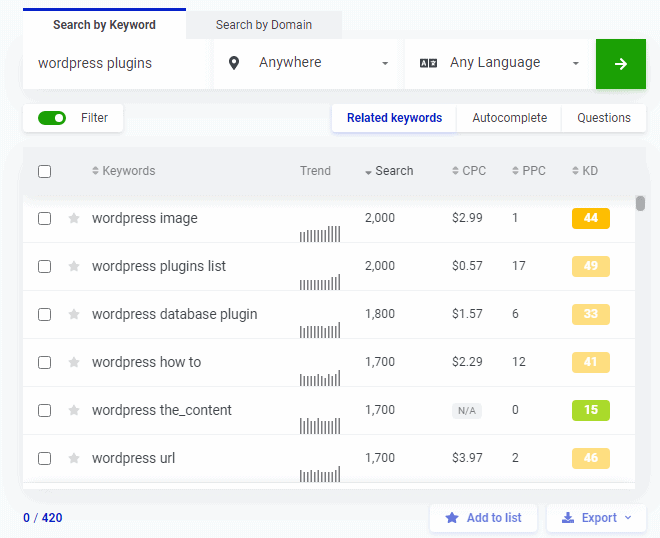
Task: Click the trend chart for 'wordpress image'
Action: tap(320, 233)
